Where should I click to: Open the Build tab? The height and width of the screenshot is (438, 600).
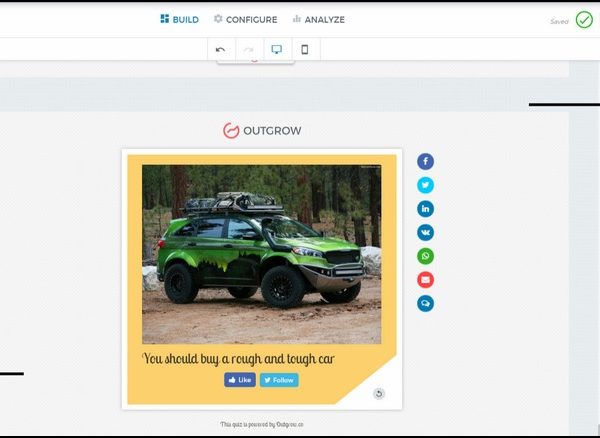[x=180, y=19]
